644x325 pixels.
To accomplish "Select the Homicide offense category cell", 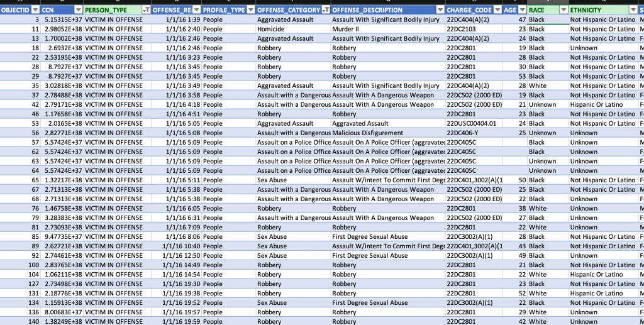I will 271,29.
